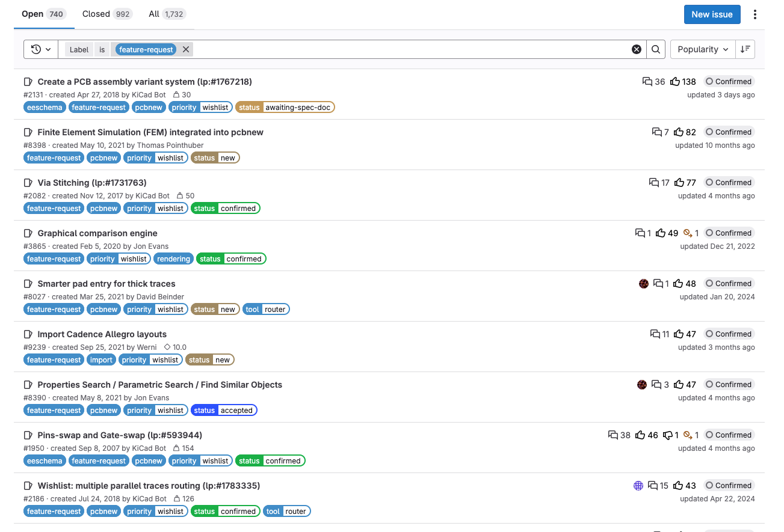Click 'updated Apr 22, 2024' timestamp
784x532 pixels.
pos(717,499)
